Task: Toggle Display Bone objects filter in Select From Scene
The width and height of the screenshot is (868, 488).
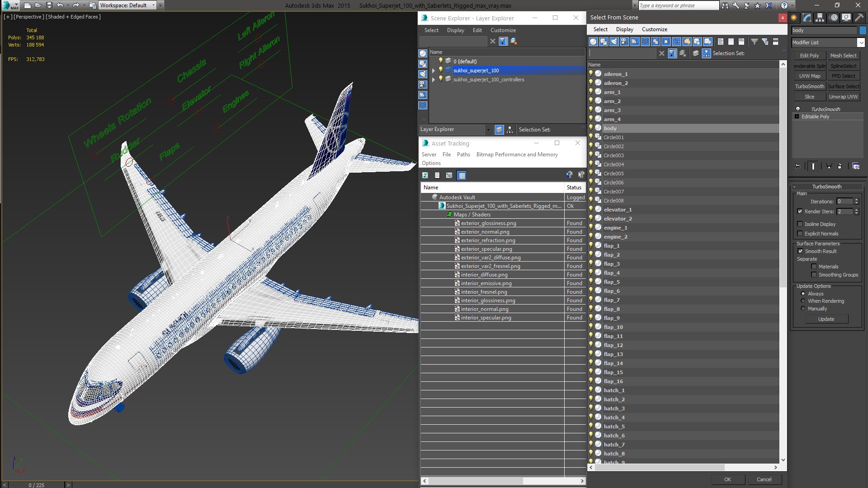Action: pyautogui.click(x=676, y=42)
